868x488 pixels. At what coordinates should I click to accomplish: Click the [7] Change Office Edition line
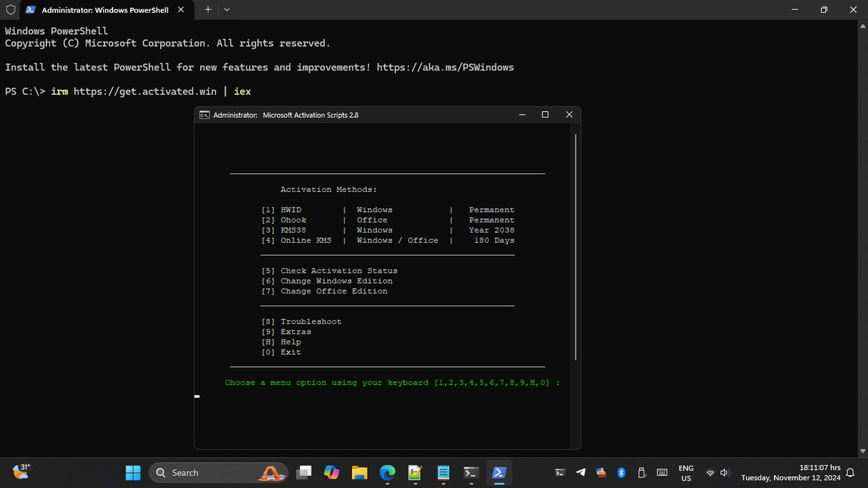tap(325, 291)
